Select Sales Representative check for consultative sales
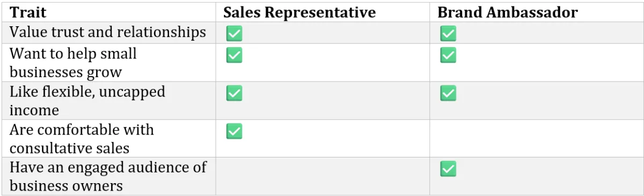 click(x=234, y=131)
